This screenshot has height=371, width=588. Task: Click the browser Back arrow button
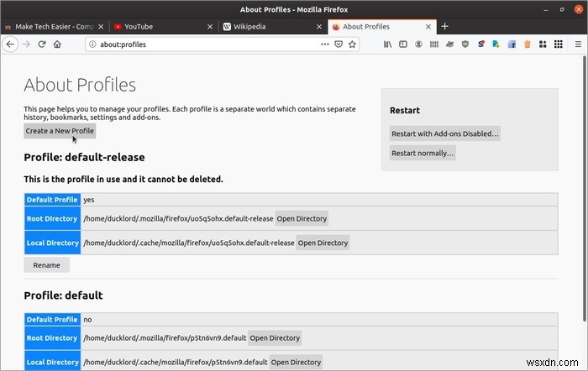pyautogui.click(x=9, y=44)
